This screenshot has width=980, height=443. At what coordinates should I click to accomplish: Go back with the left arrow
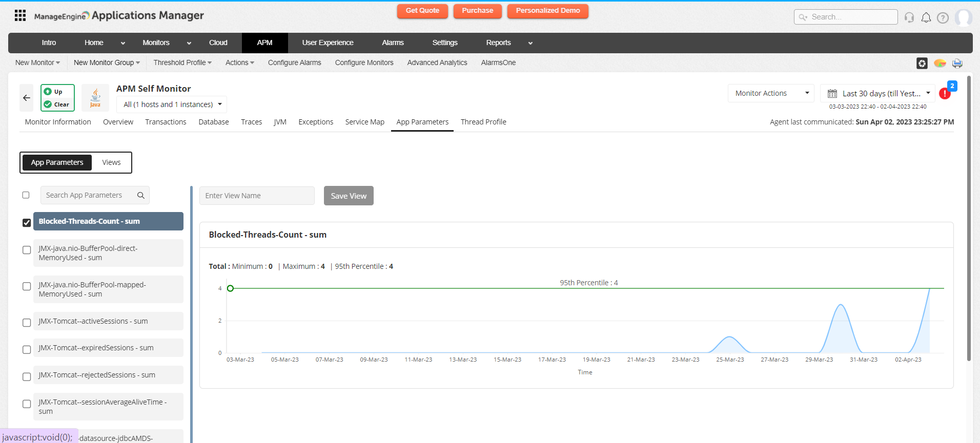(x=27, y=98)
